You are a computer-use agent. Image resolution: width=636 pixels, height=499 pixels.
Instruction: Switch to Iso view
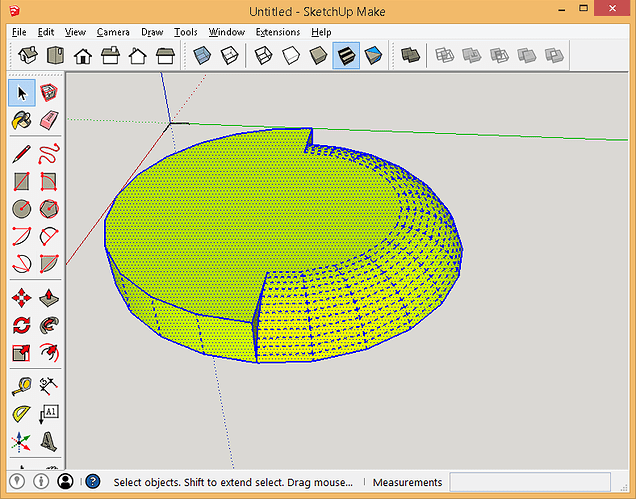[28, 56]
